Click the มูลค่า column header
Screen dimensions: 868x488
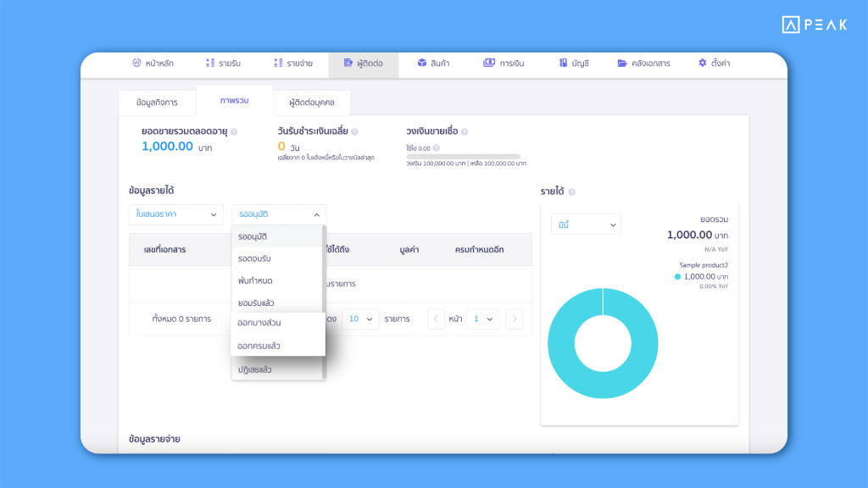tap(409, 250)
